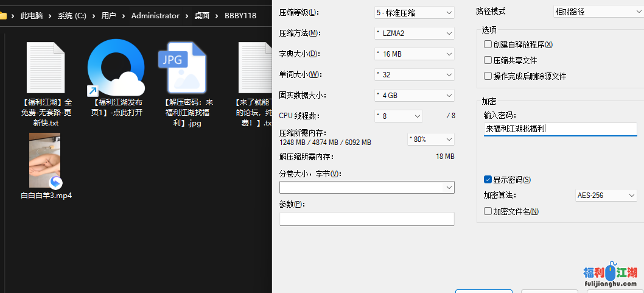Check 操作完成后删除源文件 option
The width and height of the screenshot is (644, 293).
[x=488, y=76]
